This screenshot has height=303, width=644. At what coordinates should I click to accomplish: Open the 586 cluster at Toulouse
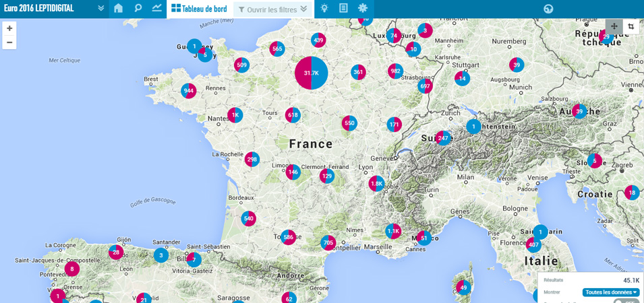289,237
